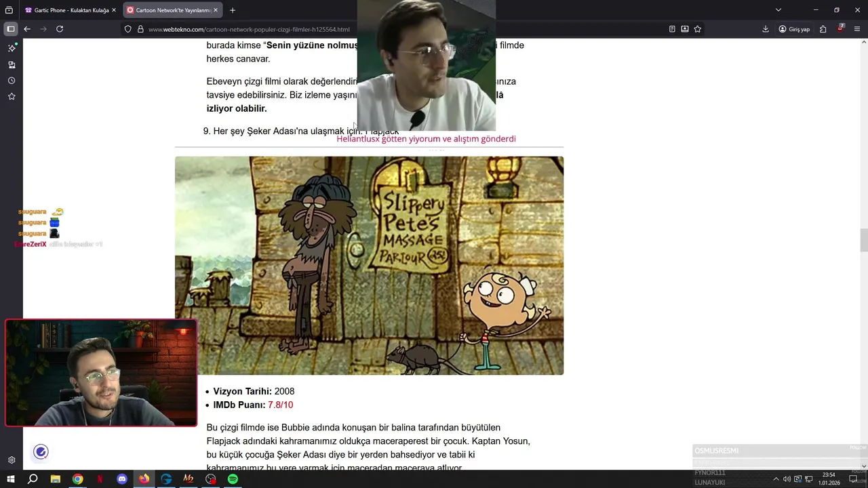The height and width of the screenshot is (488, 868).
Task: Bookmark this page with star
Action: [x=697, y=29]
